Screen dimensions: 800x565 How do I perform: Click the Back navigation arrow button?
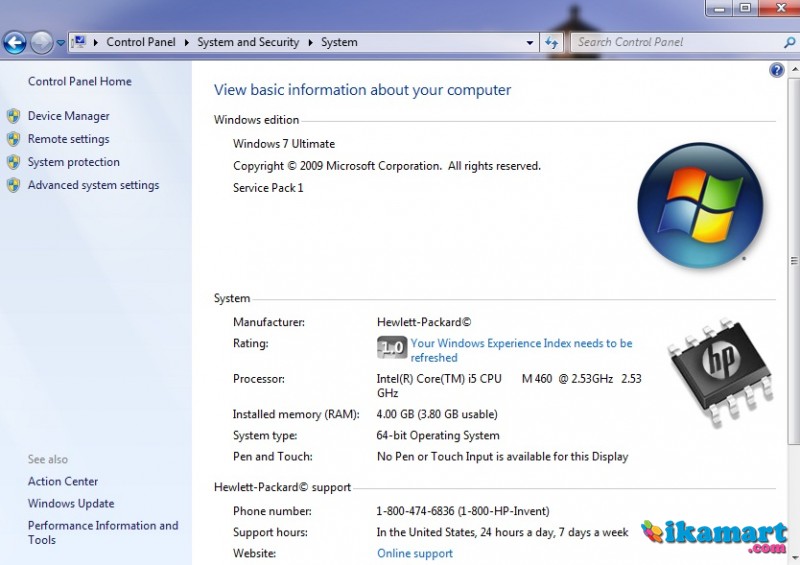tap(14, 42)
